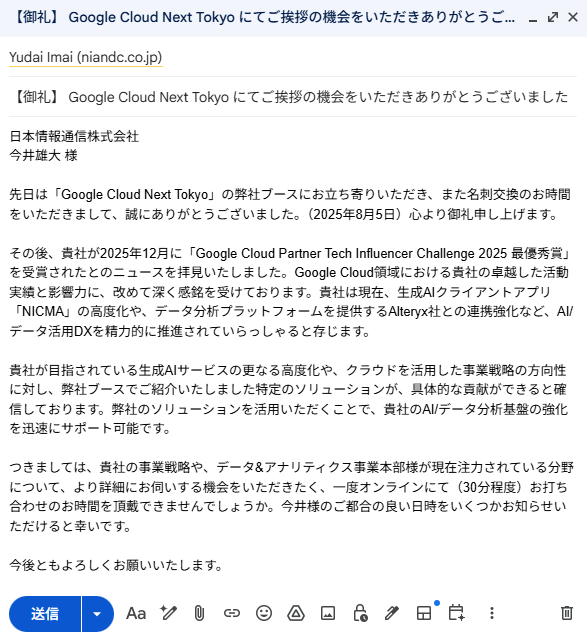Insert photo with the image icon
The image size is (587, 636).
click(328, 613)
